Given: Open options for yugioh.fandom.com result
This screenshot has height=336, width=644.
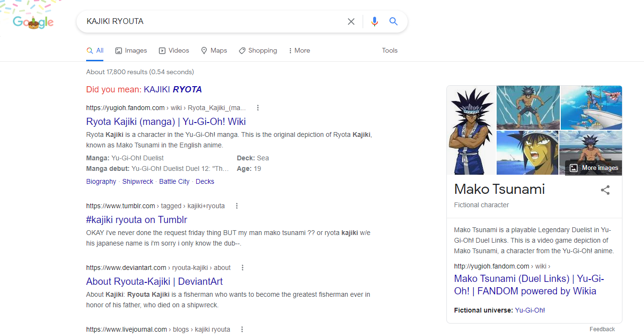Looking at the screenshot, I should 258,108.
